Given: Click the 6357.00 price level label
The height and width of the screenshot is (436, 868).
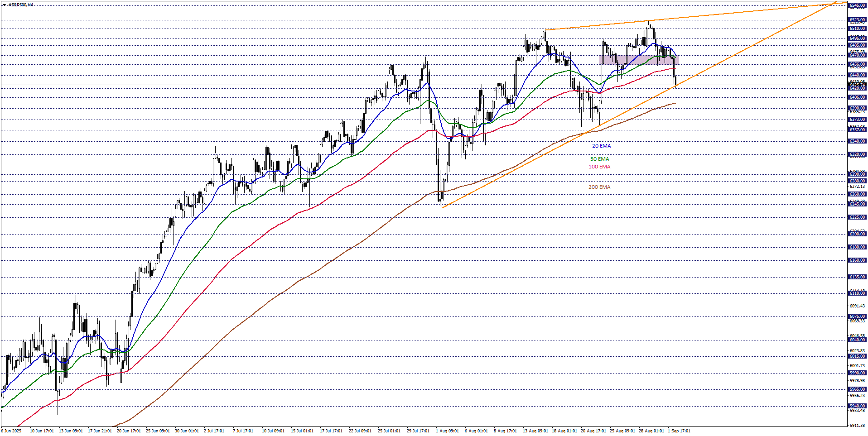Looking at the screenshot, I should 857,130.
